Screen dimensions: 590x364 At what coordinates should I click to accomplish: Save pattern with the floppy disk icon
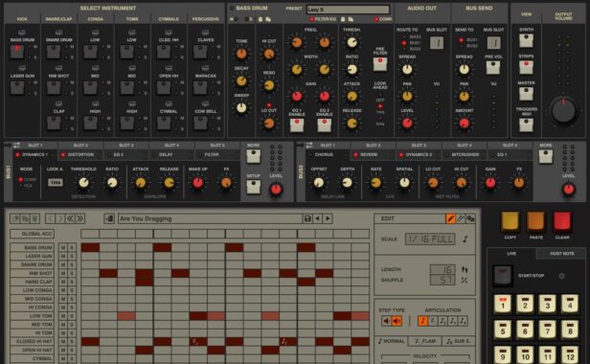point(307,218)
